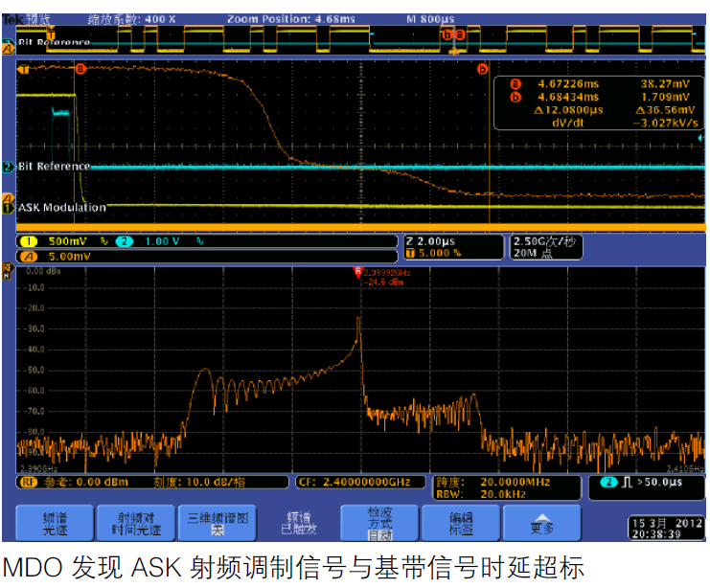
Task: Select cursor b marker on the waveform
Action: [482, 68]
